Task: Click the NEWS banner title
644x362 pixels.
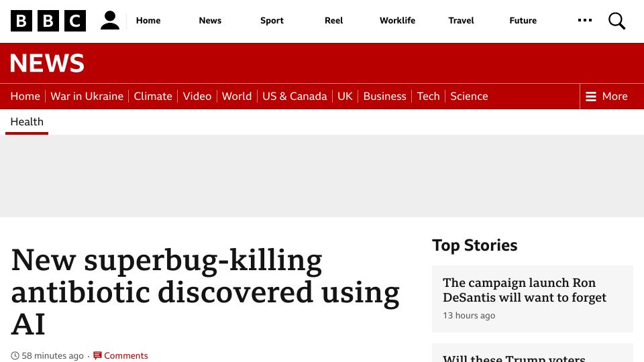Action: (x=47, y=63)
